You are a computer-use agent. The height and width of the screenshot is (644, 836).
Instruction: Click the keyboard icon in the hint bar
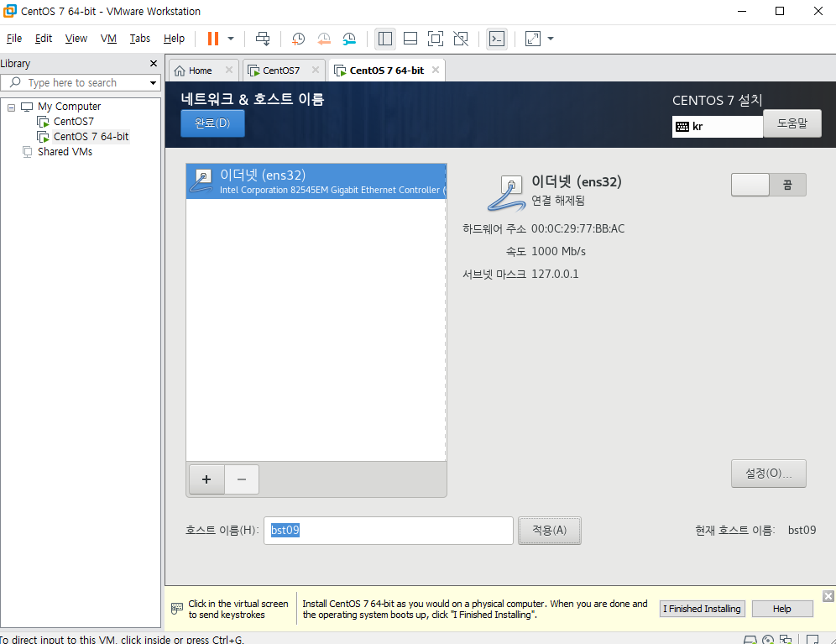tap(177, 609)
